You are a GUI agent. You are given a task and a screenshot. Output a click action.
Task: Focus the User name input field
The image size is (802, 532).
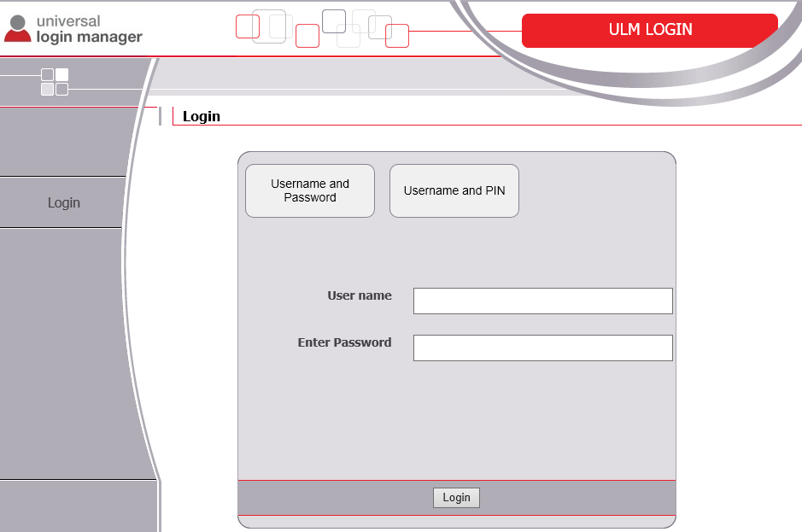pyautogui.click(x=542, y=301)
